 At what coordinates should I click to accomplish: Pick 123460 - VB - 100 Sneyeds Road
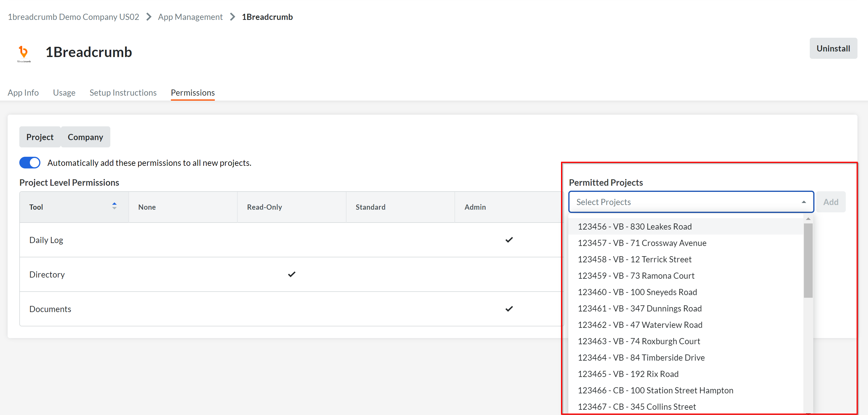(x=686, y=292)
